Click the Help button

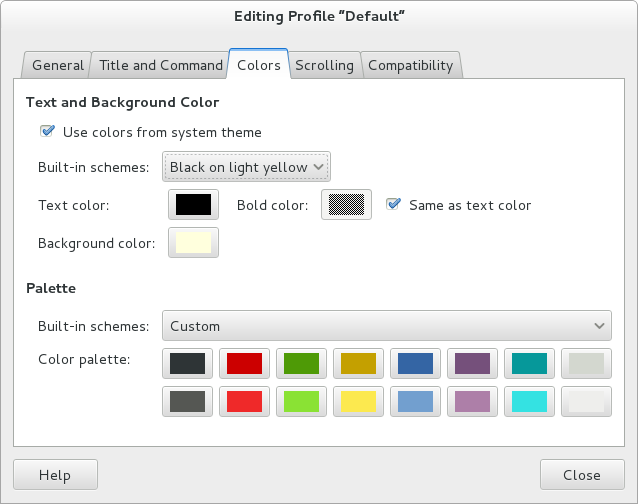(x=55, y=475)
